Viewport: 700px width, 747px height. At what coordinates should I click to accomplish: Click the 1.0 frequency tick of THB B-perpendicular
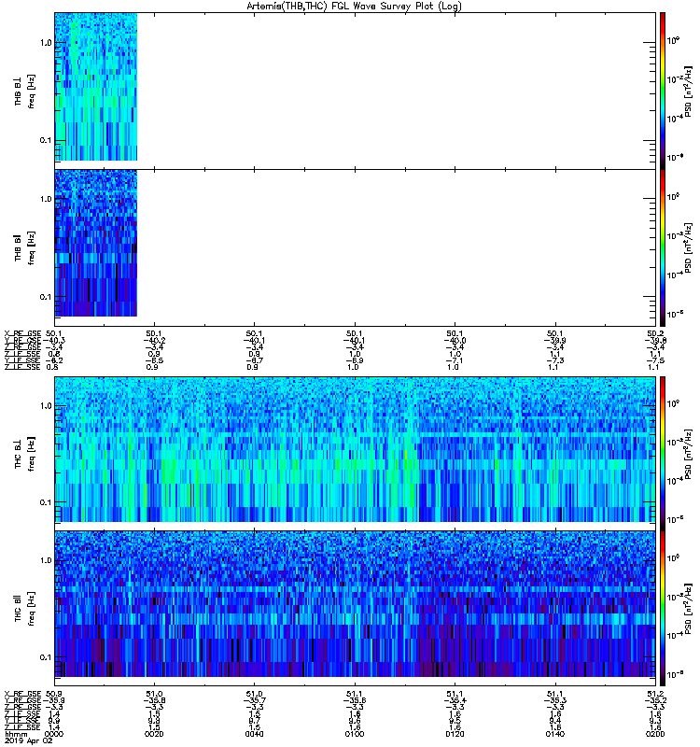tap(46, 43)
